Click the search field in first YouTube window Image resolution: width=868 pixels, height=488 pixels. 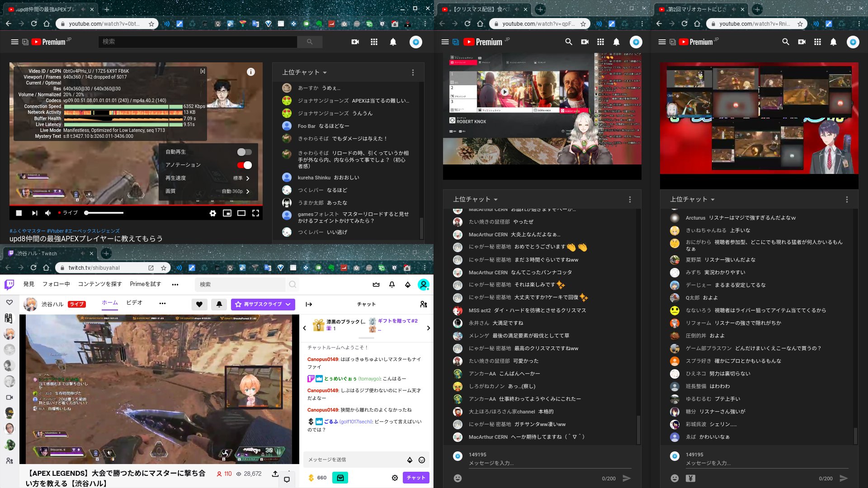pyautogui.click(x=198, y=42)
